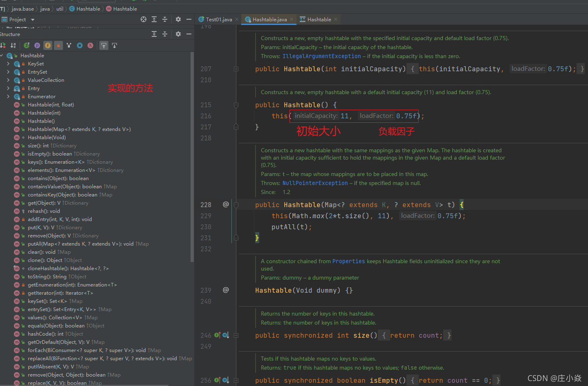Click the @ gutter icon at line 239
The width and height of the screenshot is (588, 386).
(226, 290)
